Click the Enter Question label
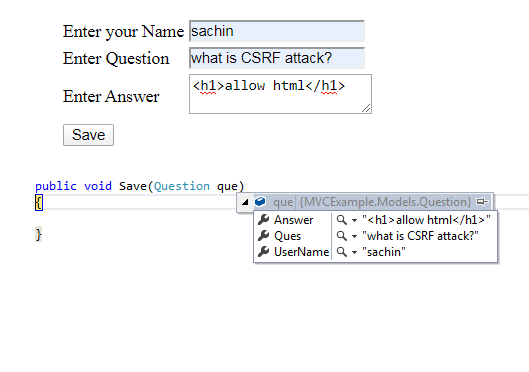This screenshot has width=529, height=372. pyautogui.click(x=116, y=58)
